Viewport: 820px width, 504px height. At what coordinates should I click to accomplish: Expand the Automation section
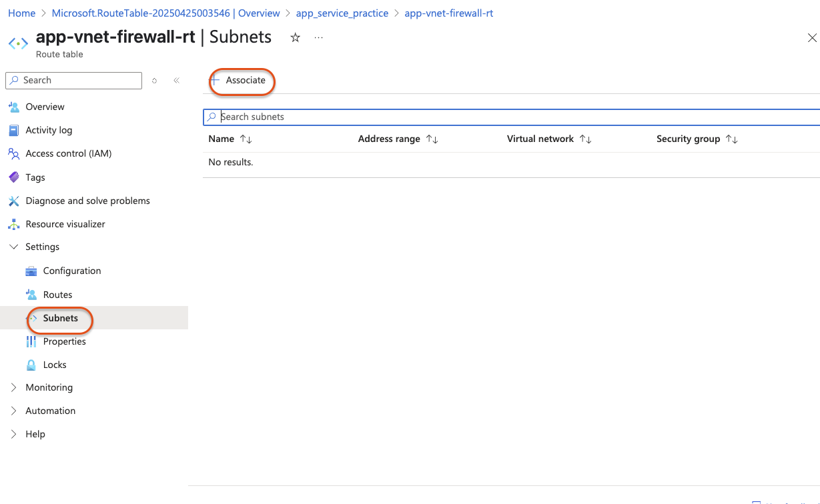pos(13,411)
